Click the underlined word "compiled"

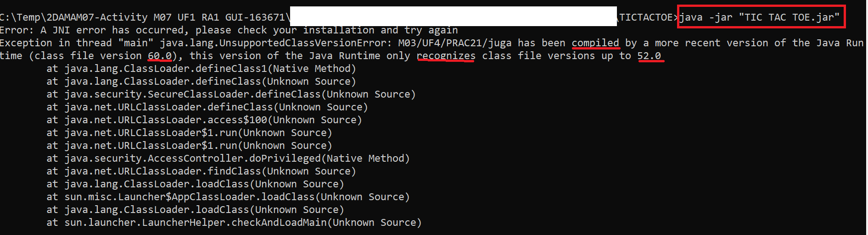pos(595,43)
